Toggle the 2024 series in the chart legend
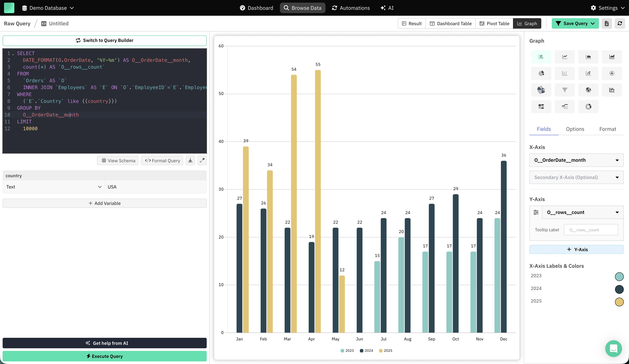The height and width of the screenshot is (364, 629). 366,351
